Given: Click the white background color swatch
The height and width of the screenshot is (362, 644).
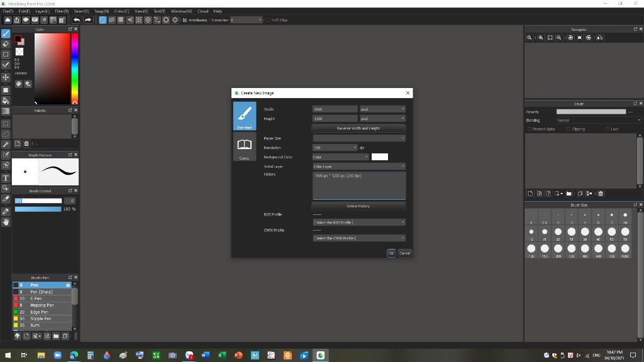Looking at the screenshot, I should click(379, 156).
